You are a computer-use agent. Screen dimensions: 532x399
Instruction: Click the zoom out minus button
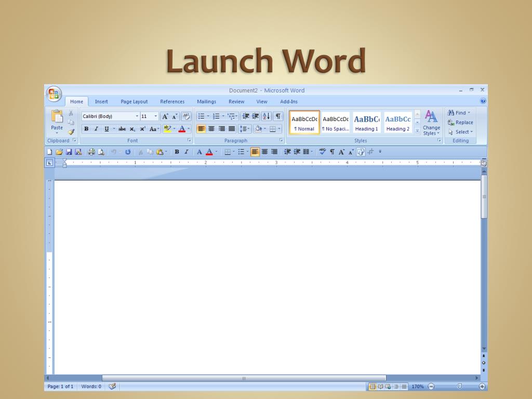pos(431,386)
